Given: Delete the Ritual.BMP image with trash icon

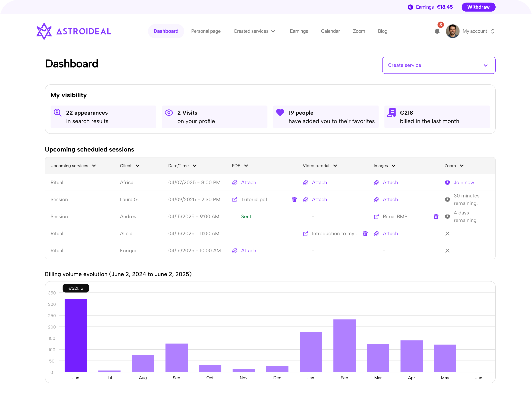Looking at the screenshot, I should [436, 217].
